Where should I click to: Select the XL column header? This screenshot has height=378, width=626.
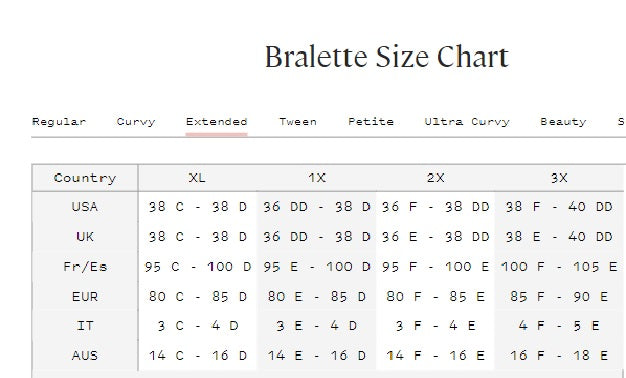click(197, 178)
